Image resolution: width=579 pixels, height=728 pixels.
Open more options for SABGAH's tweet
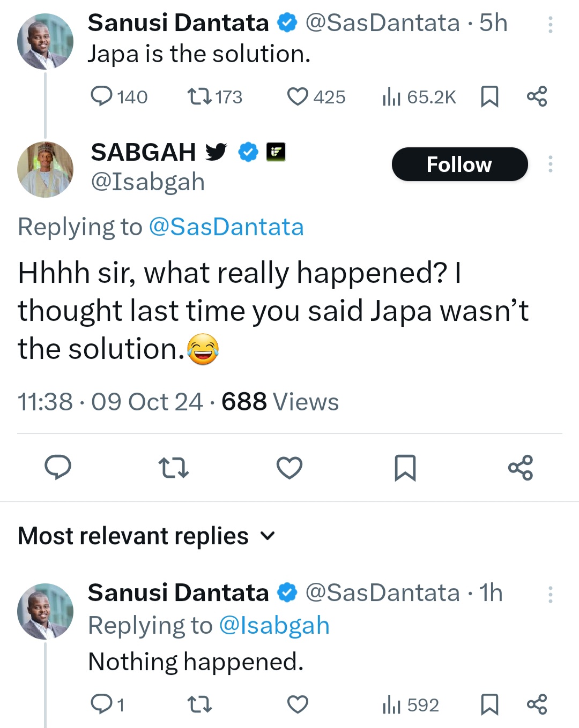[550, 164]
